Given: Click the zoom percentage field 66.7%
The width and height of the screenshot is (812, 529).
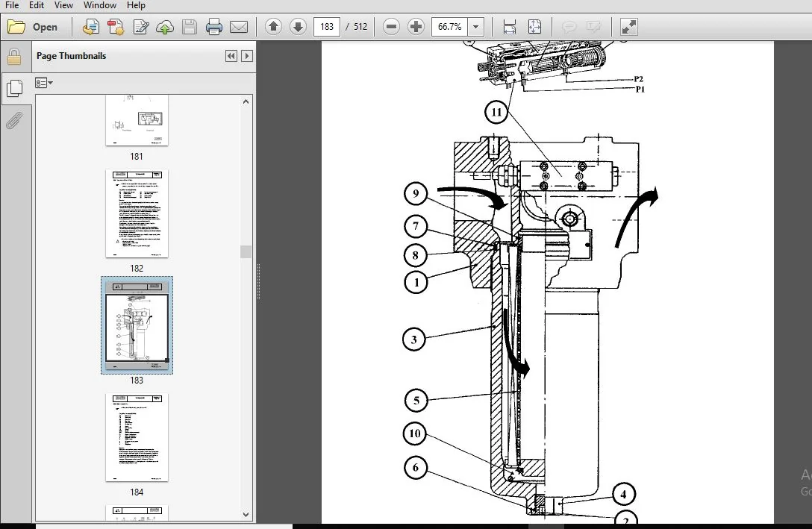Looking at the screenshot, I should (449, 27).
